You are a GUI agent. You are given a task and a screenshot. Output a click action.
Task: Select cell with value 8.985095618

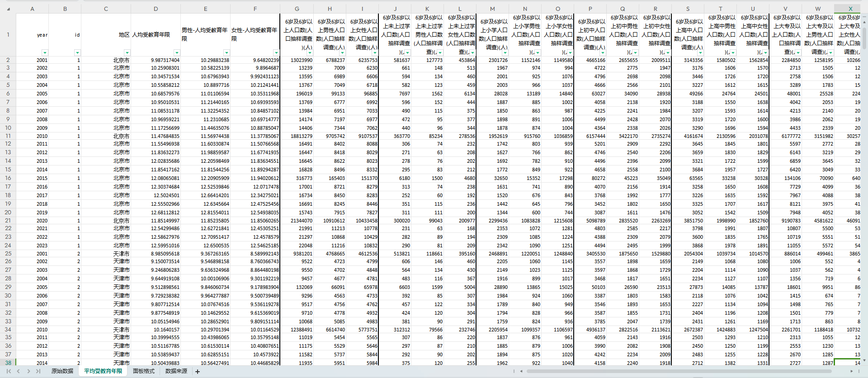[x=156, y=254]
